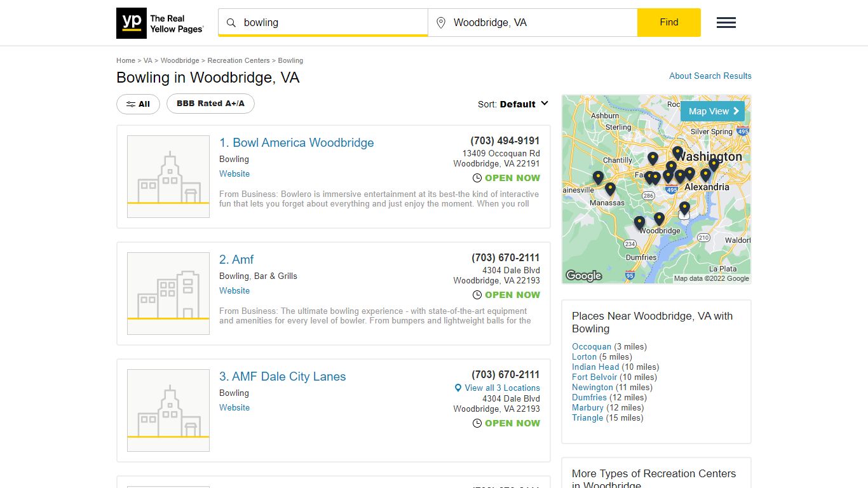This screenshot has height=488, width=868.
Task: Click the map pin near Manassas
Action: pyautogui.click(x=610, y=189)
